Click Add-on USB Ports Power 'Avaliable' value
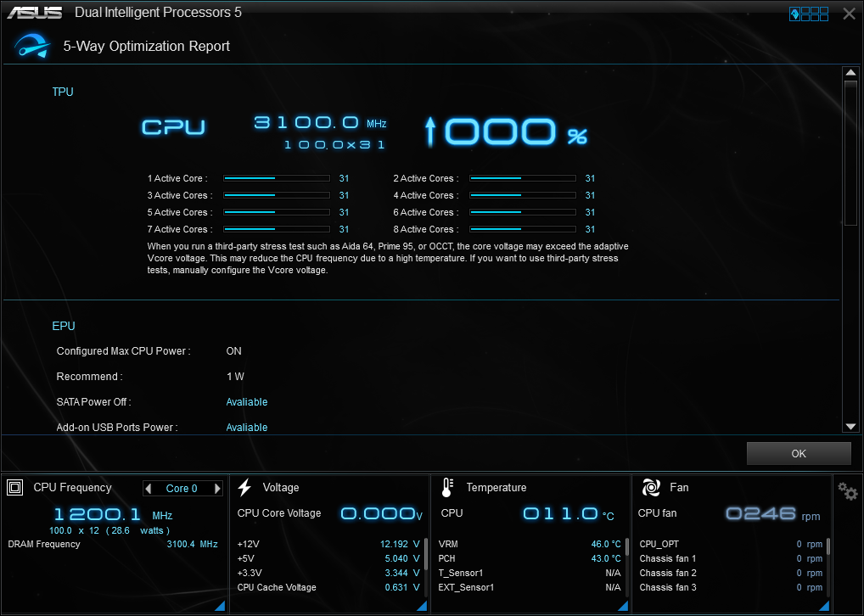The width and height of the screenshot is (864, 616). click(x=247, y=428)
